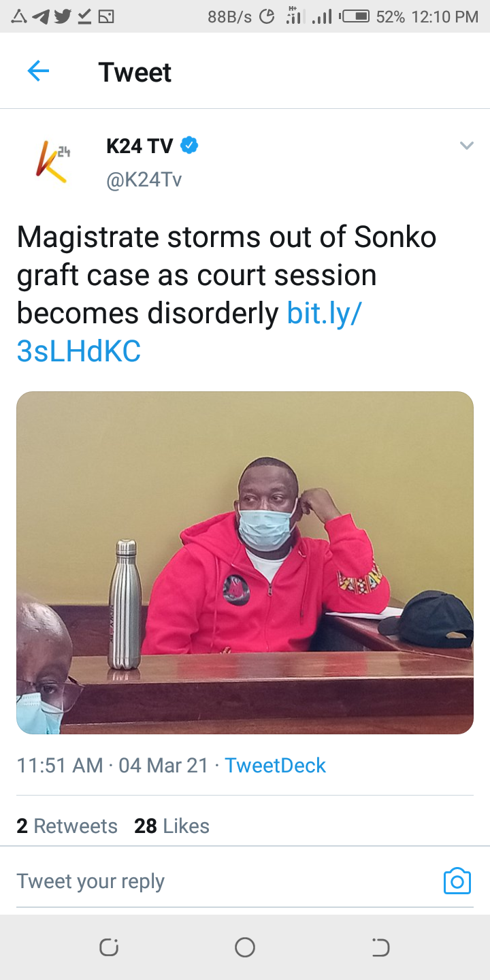This screenshot has height=980, width=490.
Task: Open the bit.ly/3sLHdKC link
Action: coord(189,332)
